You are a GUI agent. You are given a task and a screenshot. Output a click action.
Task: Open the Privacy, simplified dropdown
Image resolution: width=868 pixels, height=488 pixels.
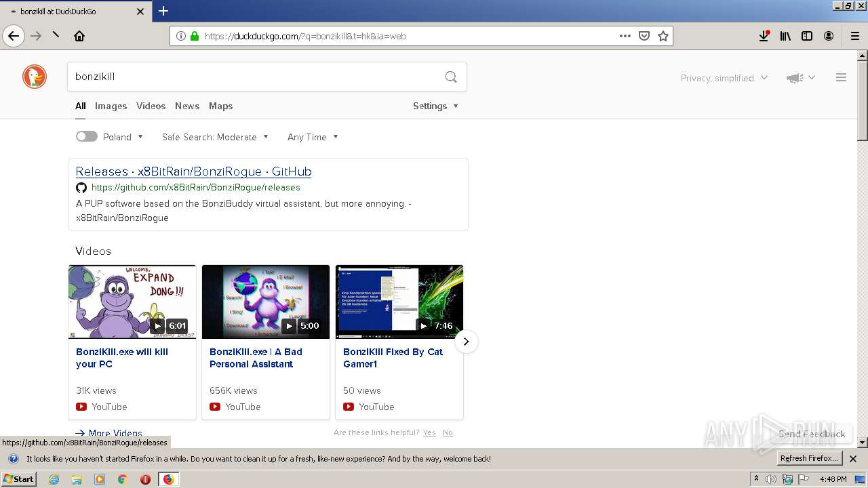point(724,78)
